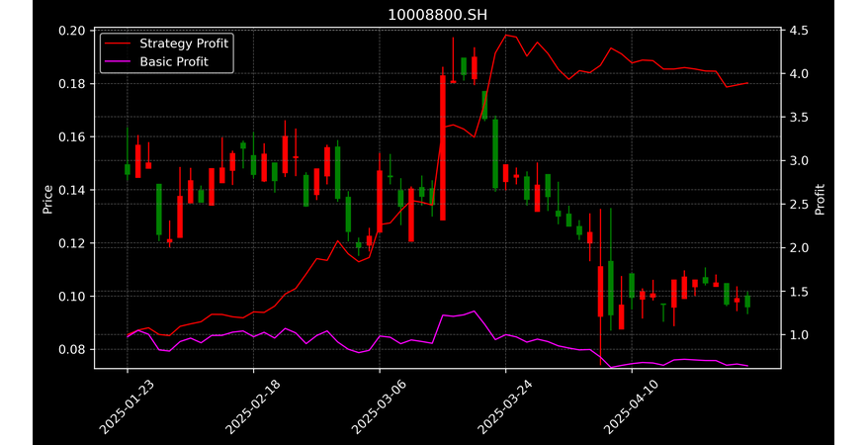Click the Basic Profit legend label
This screenshot has width=868, height=445.
click(x=174, y=61)
